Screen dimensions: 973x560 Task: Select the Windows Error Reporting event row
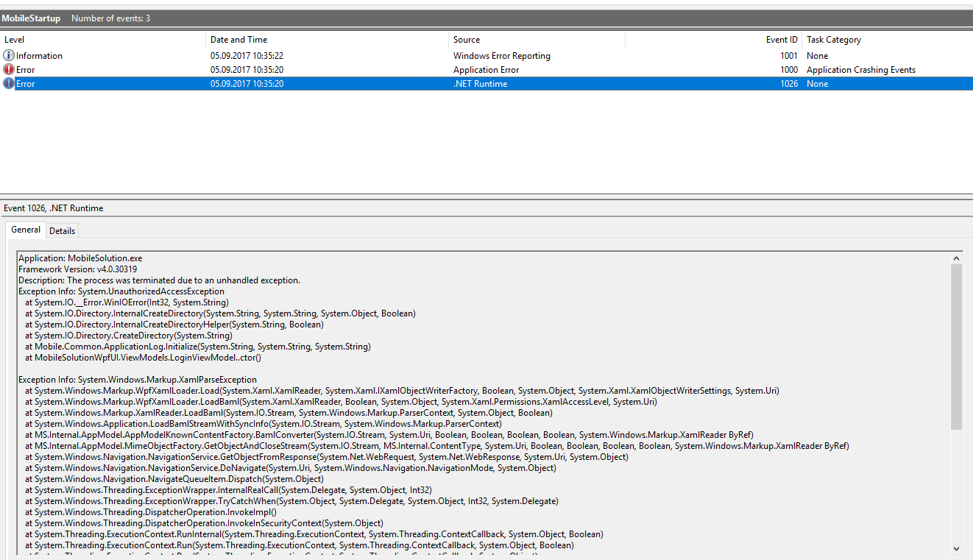294,55
